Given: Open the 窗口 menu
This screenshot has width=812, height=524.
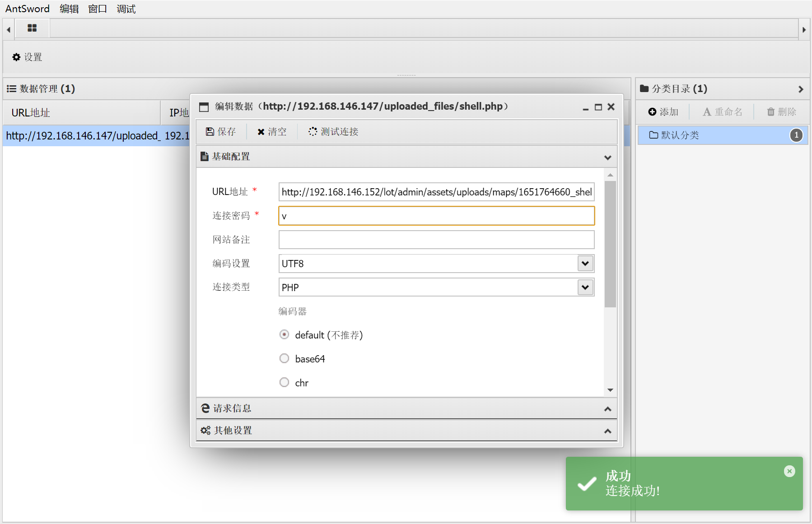Looking at the screenshot, I should click(98, 9).
